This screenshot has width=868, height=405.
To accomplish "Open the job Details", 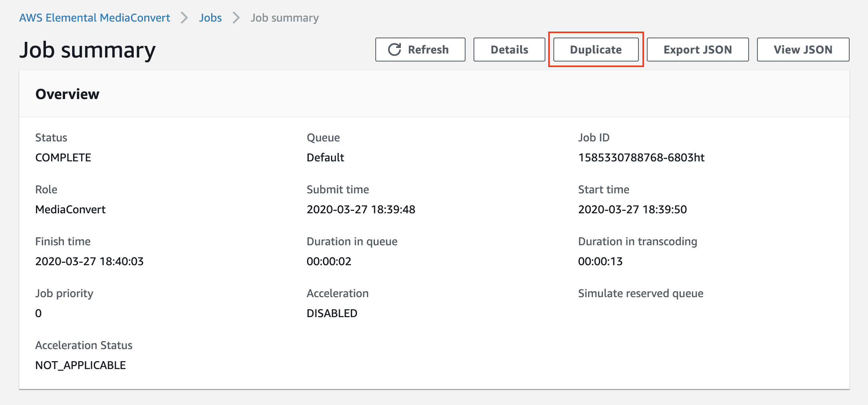I will [x=509, y=50].
